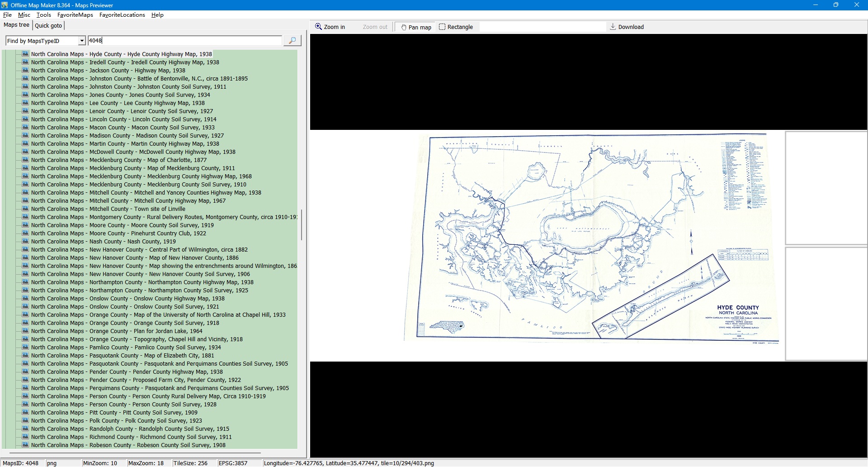Viewport: 868px width, 467px height.
Task: Click the search text field containing 4048
Action: pyautogui.click(x=184, y=41)
